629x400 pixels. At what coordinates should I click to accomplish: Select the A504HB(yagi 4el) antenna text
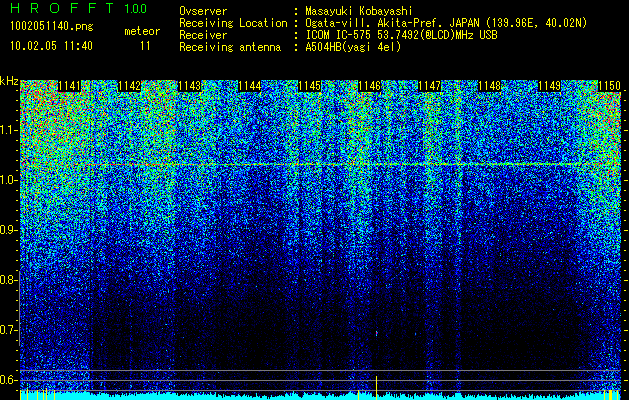pos(353,47)
